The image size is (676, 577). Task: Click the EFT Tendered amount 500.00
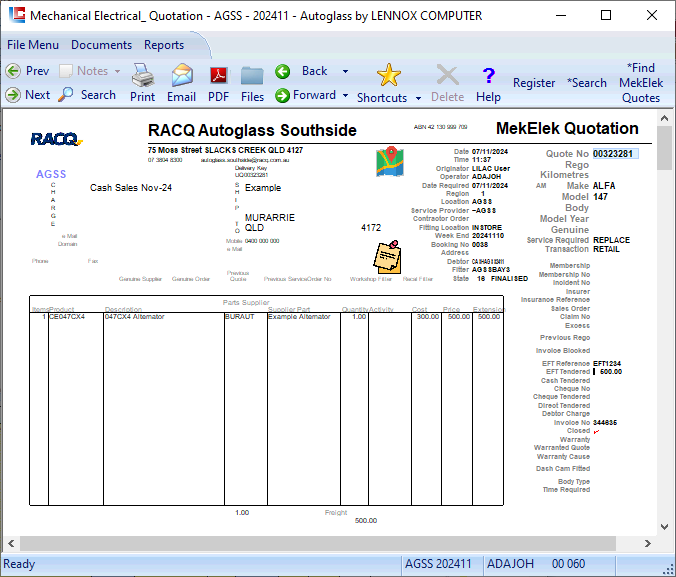tap(611, 372)
